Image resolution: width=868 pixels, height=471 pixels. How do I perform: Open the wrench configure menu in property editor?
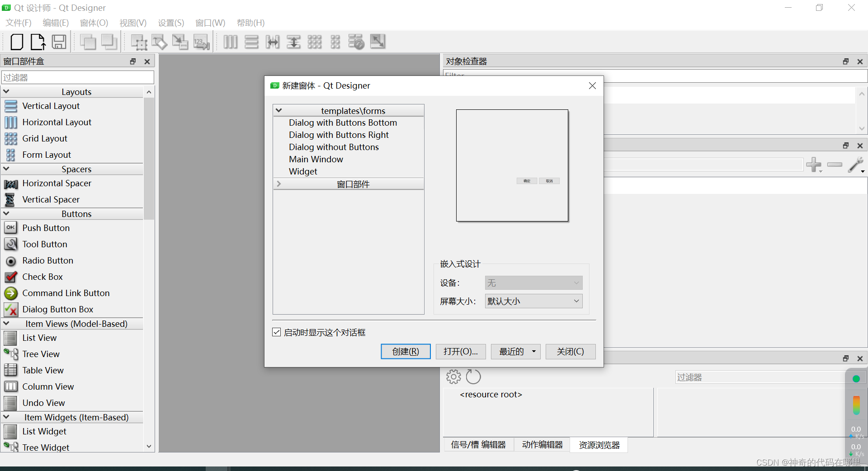tap(856, 165)
